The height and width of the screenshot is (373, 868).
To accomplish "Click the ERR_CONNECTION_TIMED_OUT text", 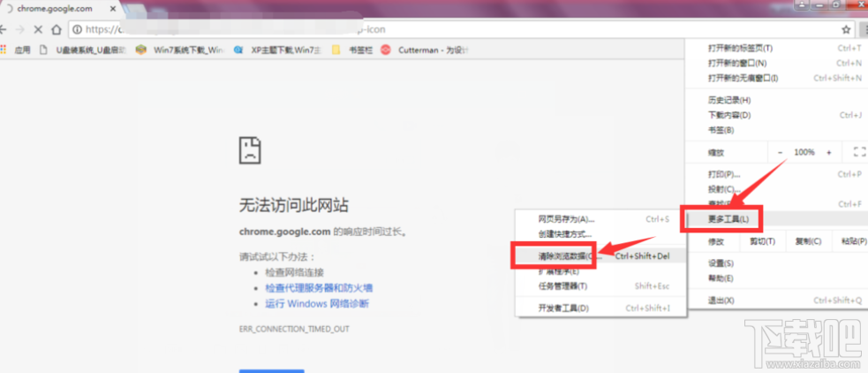I will (x=294, y=329).
